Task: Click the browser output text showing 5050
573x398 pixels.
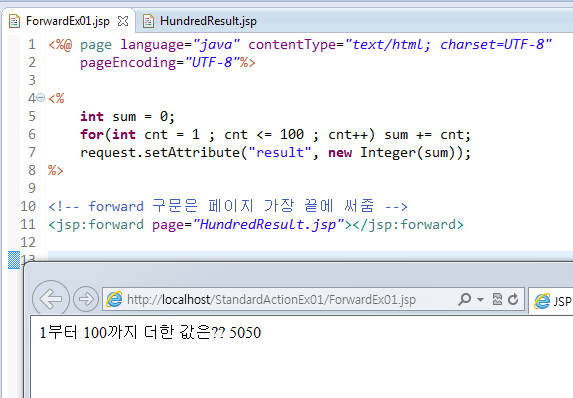Action: point(150,333)
